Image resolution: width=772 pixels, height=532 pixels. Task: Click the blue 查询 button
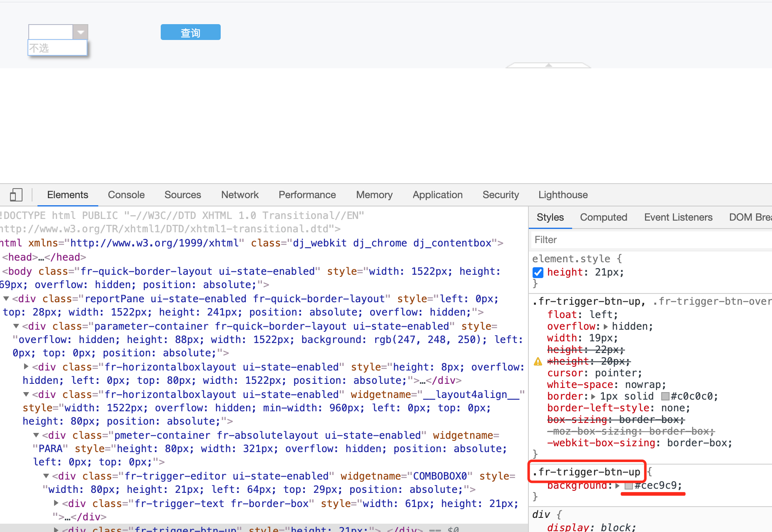[191, 32]
